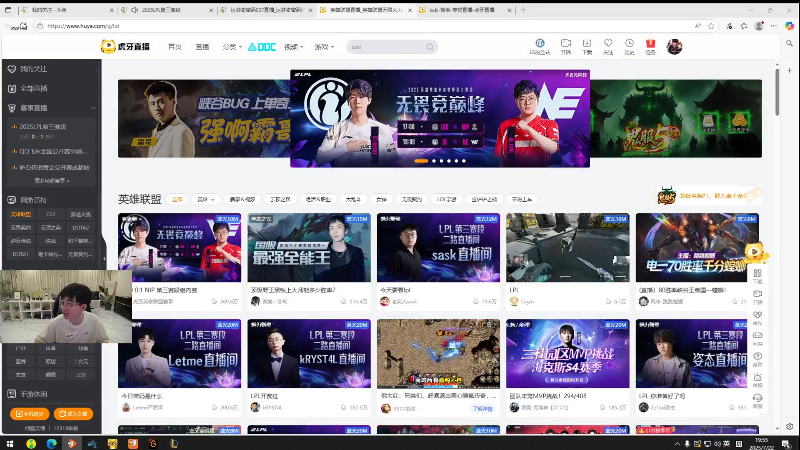Click the floating customer service headset icon
The height and width of the screenshot is (450, 800).
coord(757,401)
